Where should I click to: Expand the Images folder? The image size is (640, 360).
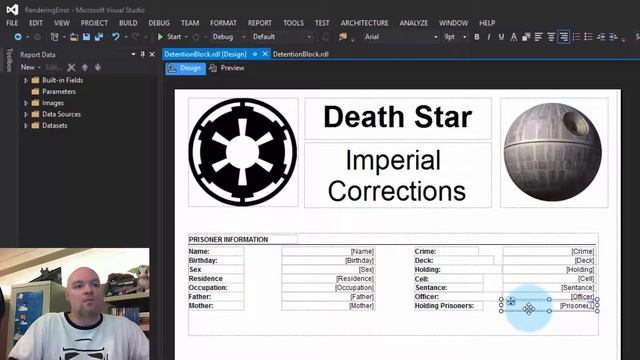pos(26,103)
